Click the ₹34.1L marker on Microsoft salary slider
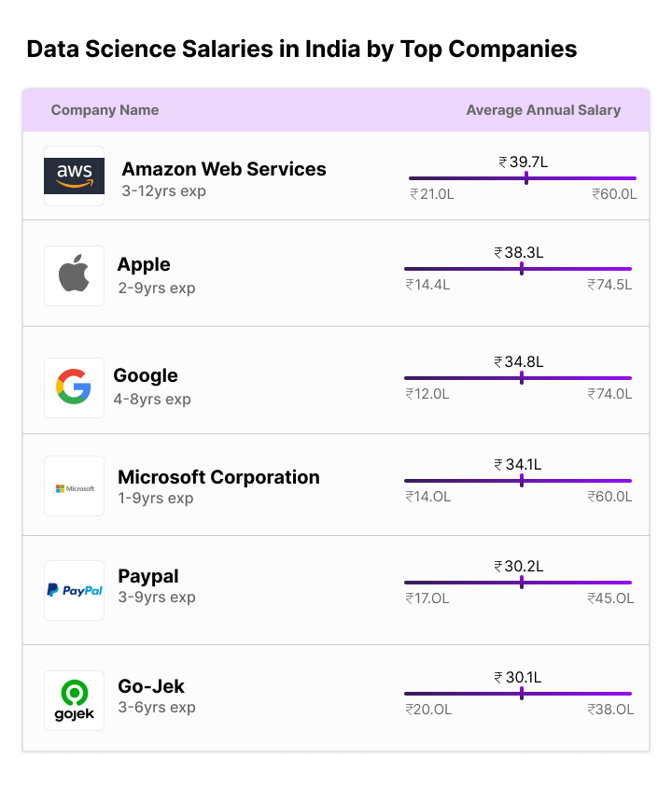Screen dimensions: 672x802 tap(522, 480)
